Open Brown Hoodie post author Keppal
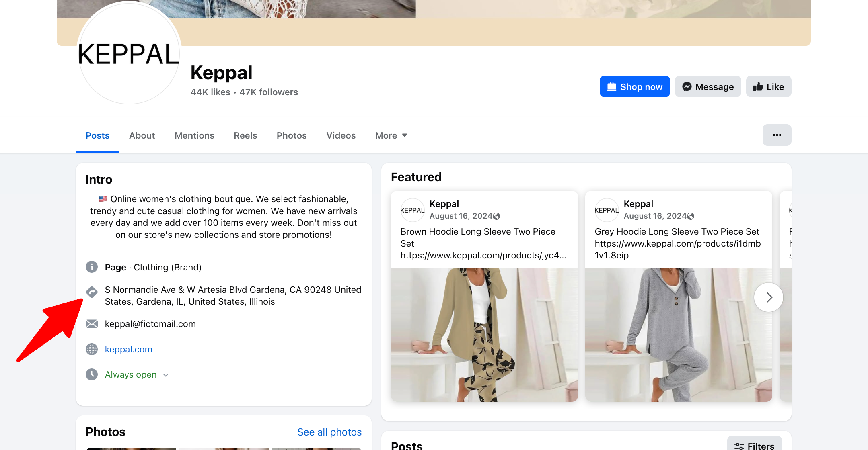 point(444,204)
